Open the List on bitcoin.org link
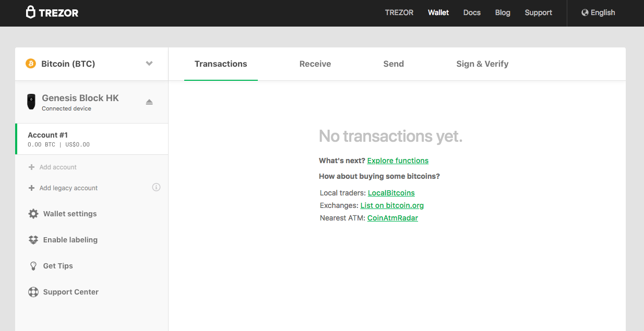This screenshot has width=644, height=331. coord(392,205)
